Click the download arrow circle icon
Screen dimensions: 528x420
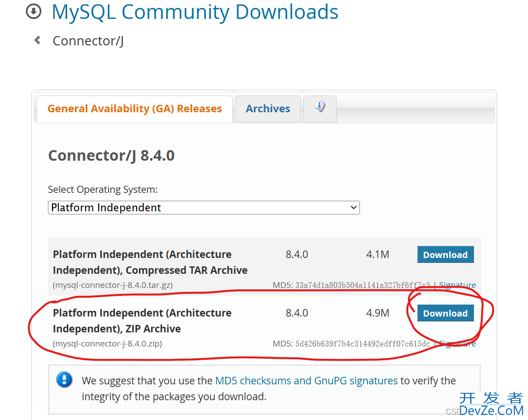(33, 12)
